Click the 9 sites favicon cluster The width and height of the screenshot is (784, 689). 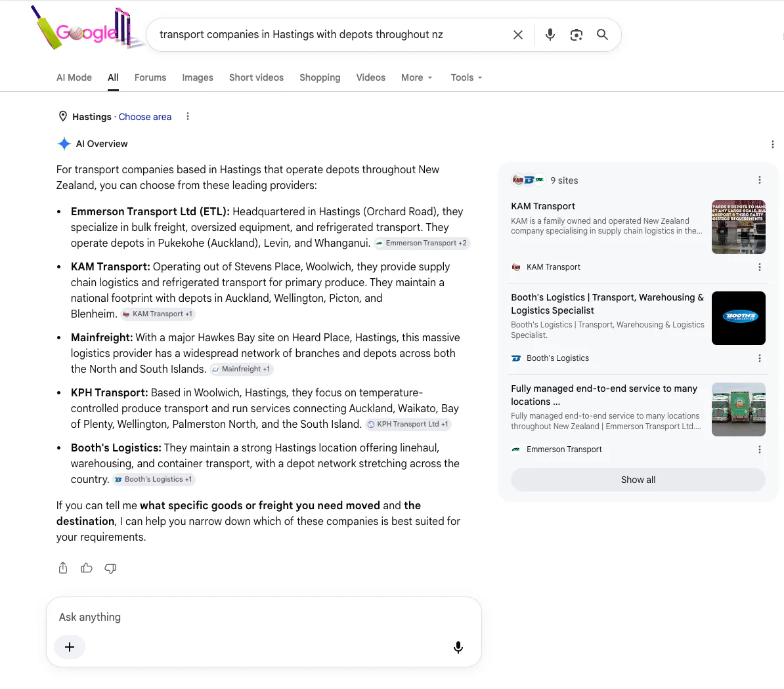coord(529,180)
